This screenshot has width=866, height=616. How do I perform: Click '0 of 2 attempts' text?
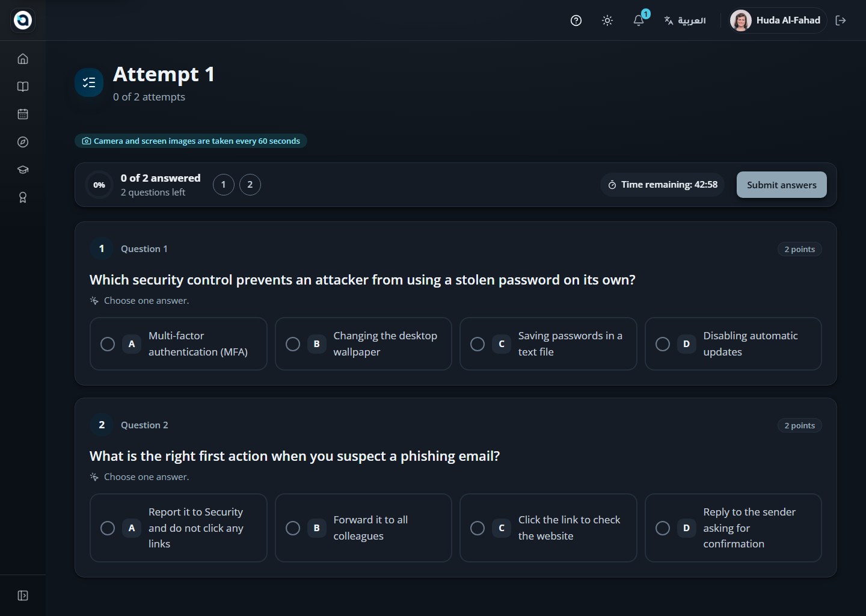tap(149, 97)
